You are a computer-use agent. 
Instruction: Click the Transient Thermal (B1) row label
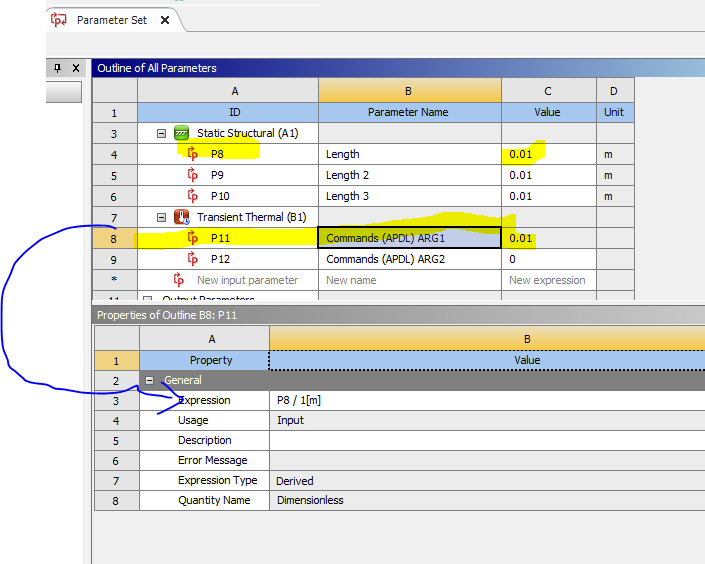[x=251, y=217]
